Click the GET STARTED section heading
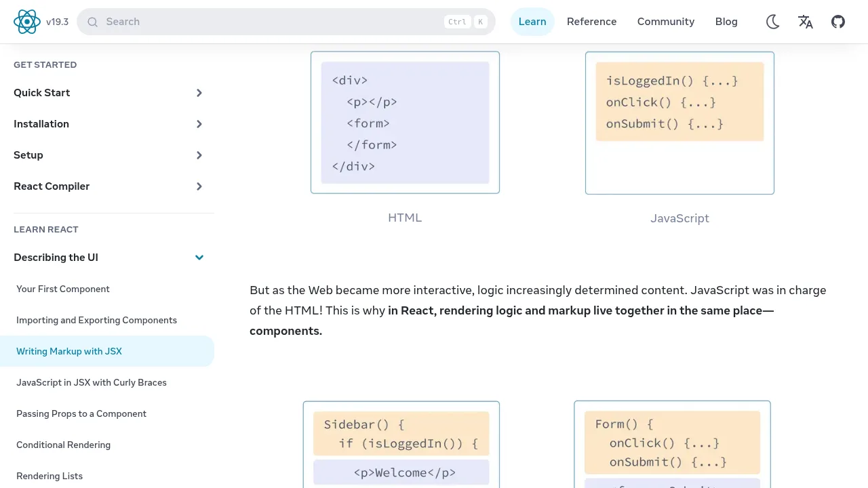This screenshot has height=488, width=868. point(45,64)
